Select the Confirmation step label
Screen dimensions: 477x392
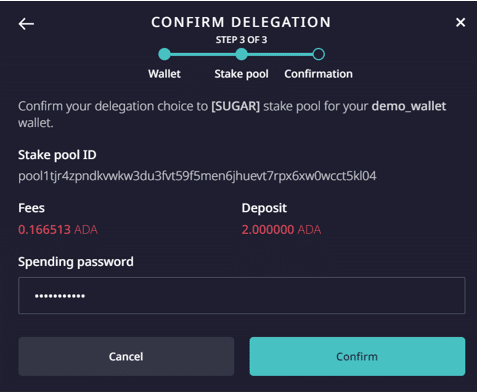pyautogui.click(x=318, y=74)
